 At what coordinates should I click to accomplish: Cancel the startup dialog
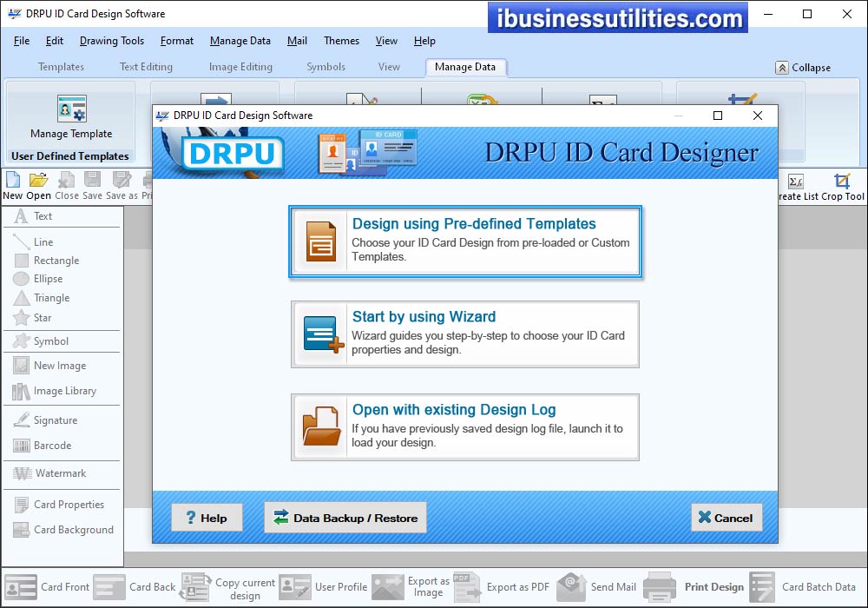pyautogui.click(x=727, y=517)
